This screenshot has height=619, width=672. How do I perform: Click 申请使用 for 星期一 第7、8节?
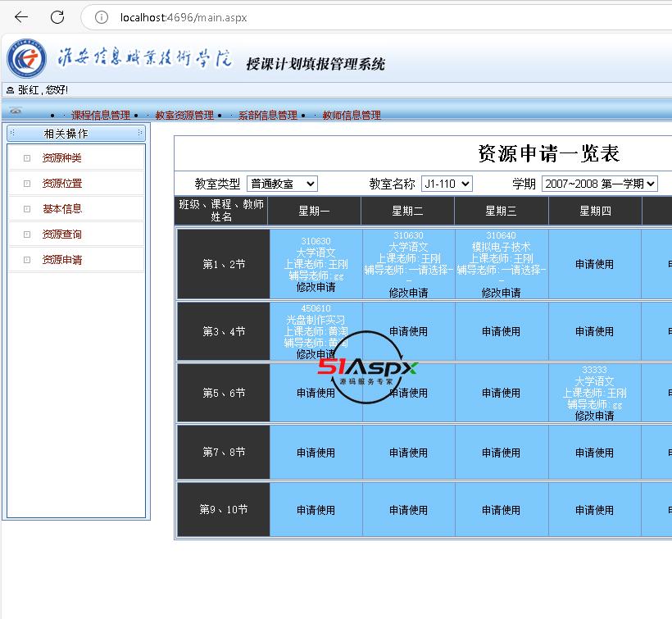(316, 453)
